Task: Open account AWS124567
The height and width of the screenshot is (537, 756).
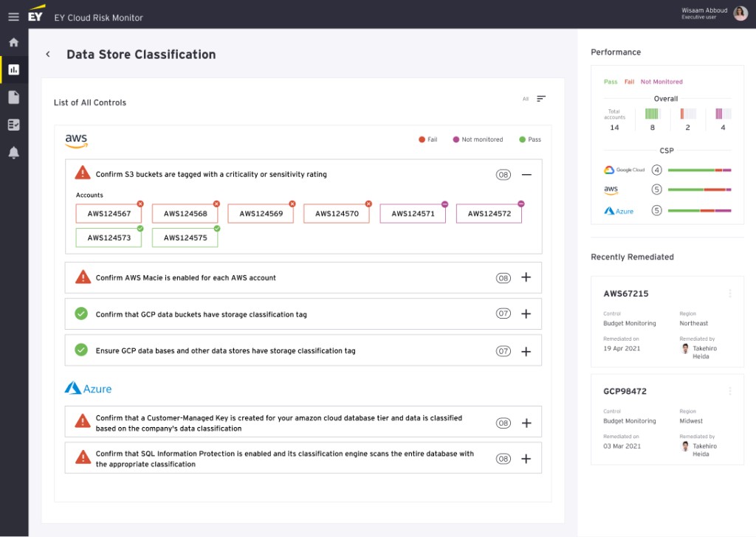Action: pos(109,213)
